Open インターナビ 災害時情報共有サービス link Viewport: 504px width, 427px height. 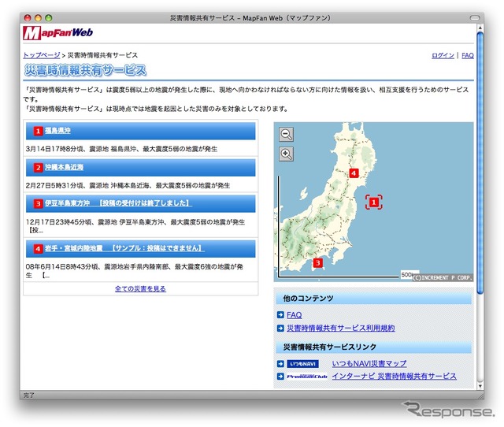(394, 377)
